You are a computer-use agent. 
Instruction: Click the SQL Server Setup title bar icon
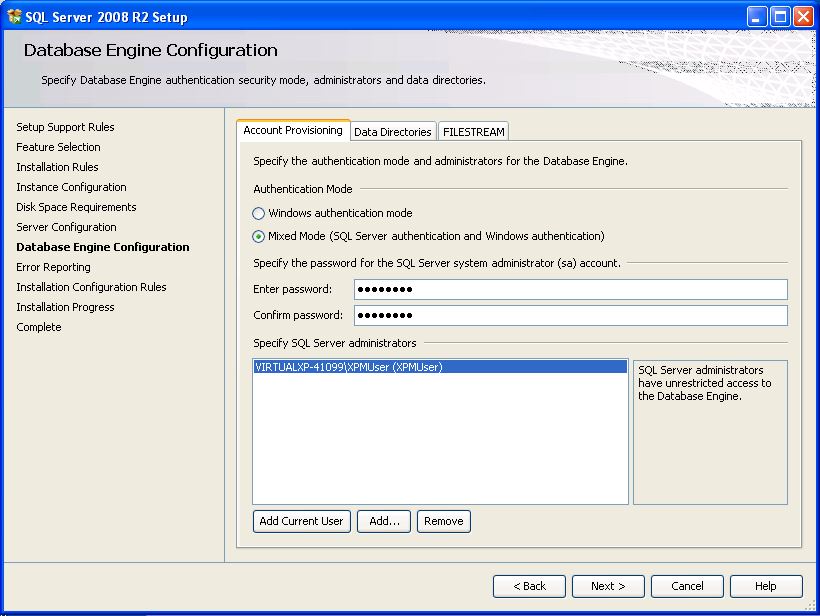(x=14, y=16)
